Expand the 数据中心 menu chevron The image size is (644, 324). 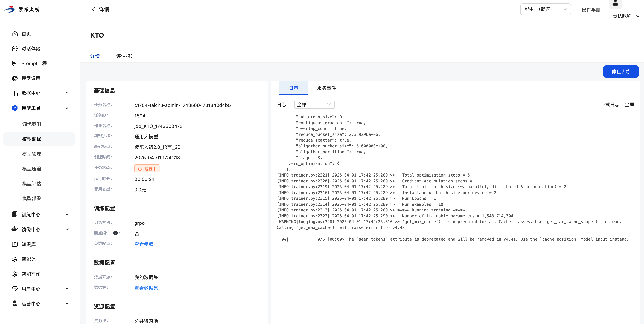[x=67, y=93]
